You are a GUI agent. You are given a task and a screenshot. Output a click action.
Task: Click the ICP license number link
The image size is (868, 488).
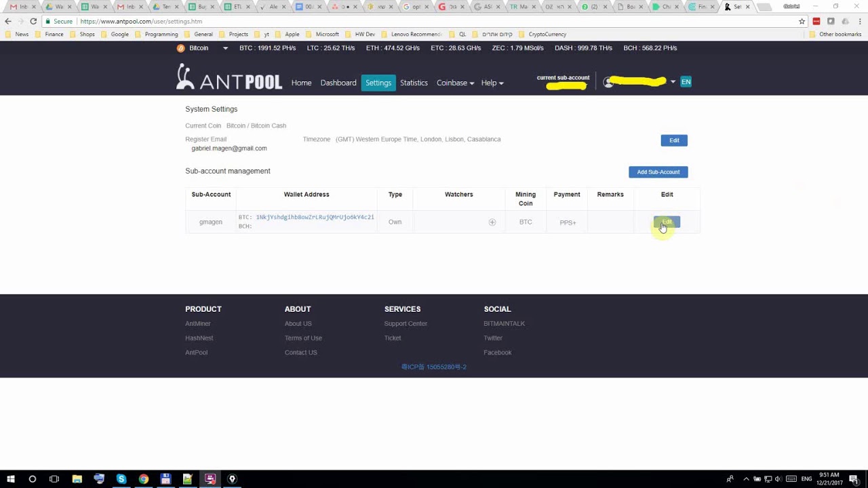pos(434,367)
